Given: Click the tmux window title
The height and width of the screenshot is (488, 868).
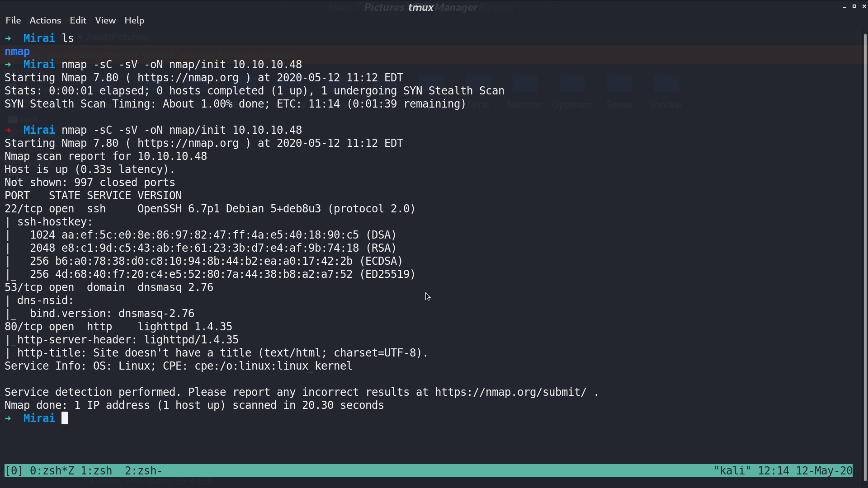Looking at the screenshot, I should 421,7.
